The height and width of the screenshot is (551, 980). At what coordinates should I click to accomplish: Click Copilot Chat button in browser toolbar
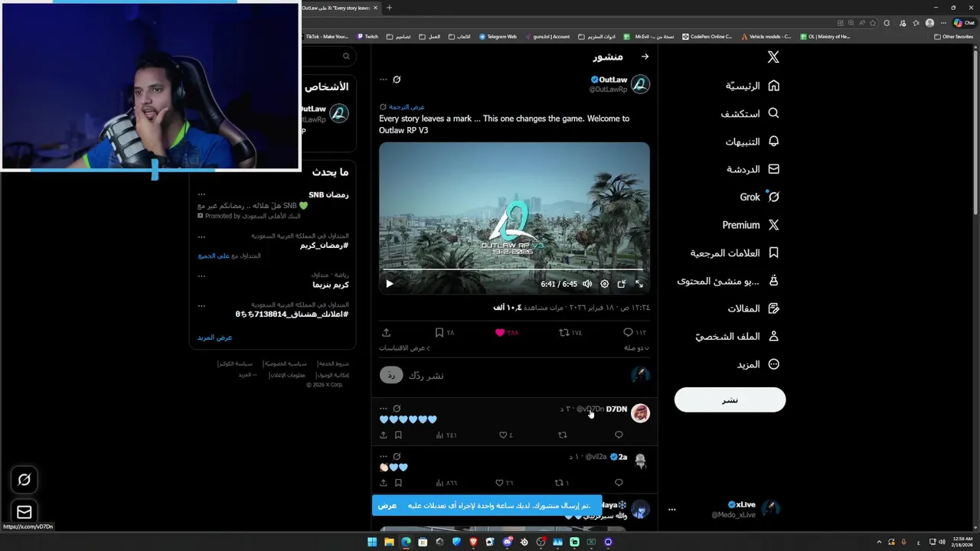[964, 23]
